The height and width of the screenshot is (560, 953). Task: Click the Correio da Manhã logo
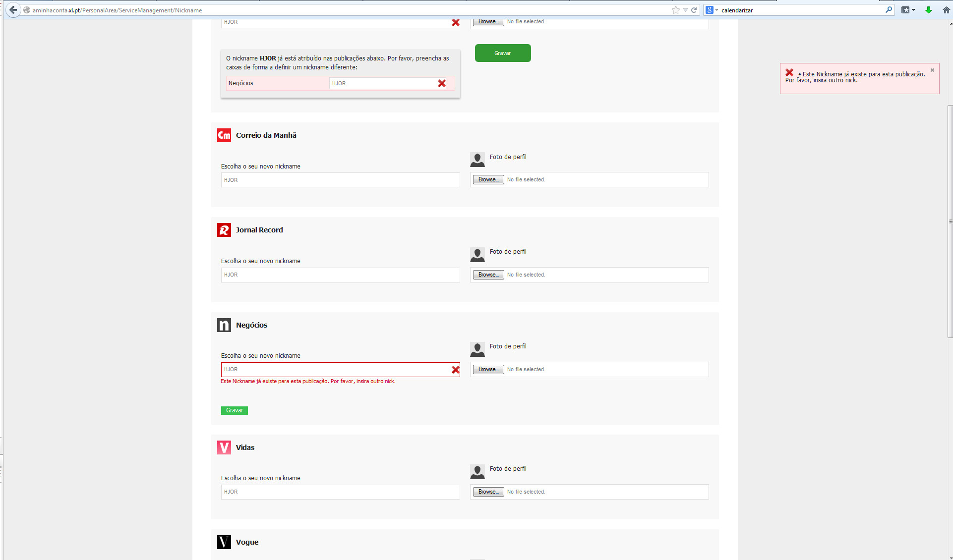[x=224, y=135]
